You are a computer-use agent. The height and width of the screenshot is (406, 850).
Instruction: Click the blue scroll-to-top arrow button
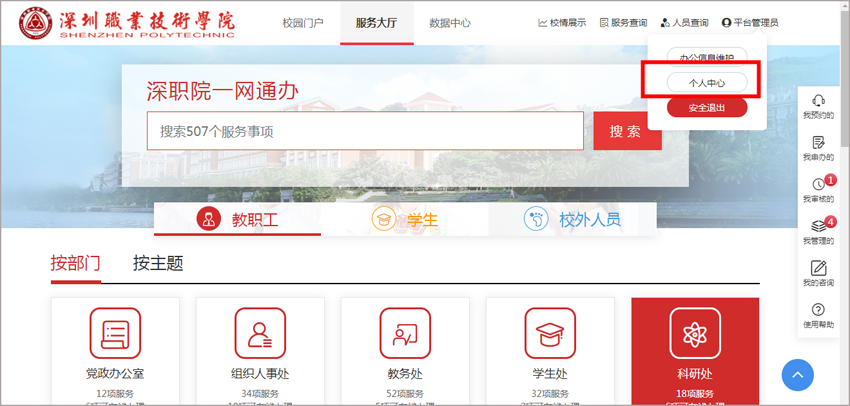click(797, 375)
